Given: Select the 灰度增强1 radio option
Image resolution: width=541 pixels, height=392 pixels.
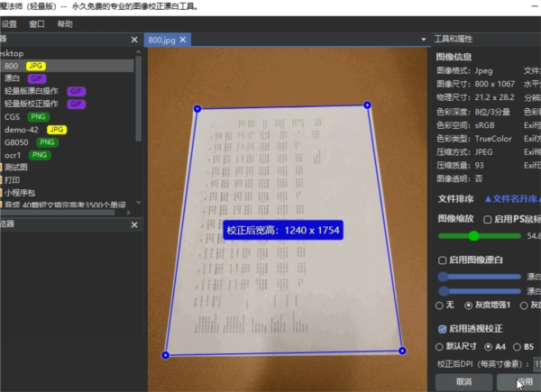Looking at the screenshot, I should coord(469,305).
